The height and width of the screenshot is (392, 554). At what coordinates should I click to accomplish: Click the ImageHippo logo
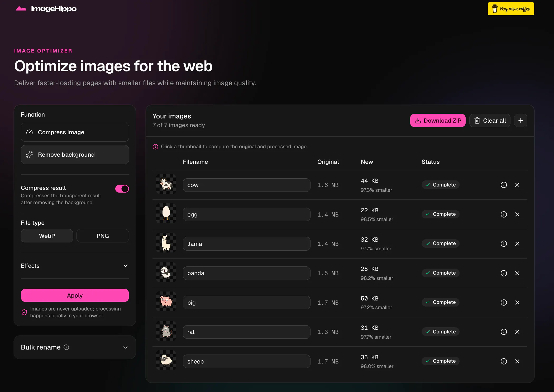click(46, 9)
